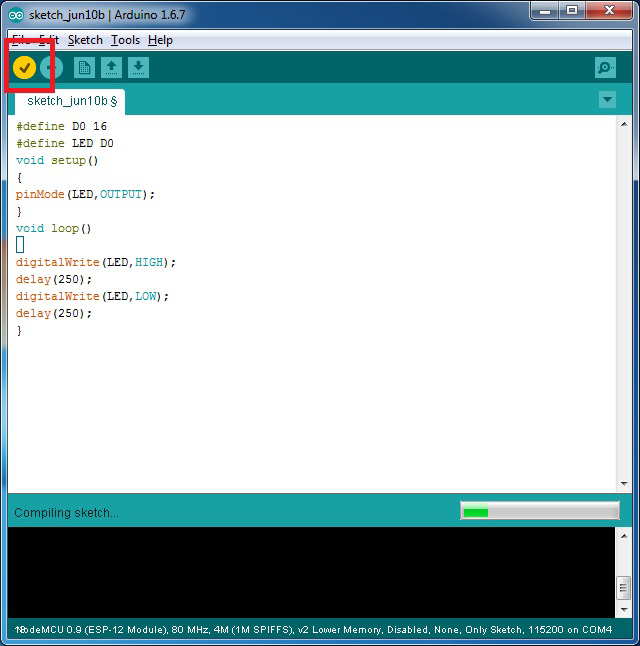Click the console scrollbar up arrow
The height and width of the screenshot is (646, 640).
(x=624, y=536)
